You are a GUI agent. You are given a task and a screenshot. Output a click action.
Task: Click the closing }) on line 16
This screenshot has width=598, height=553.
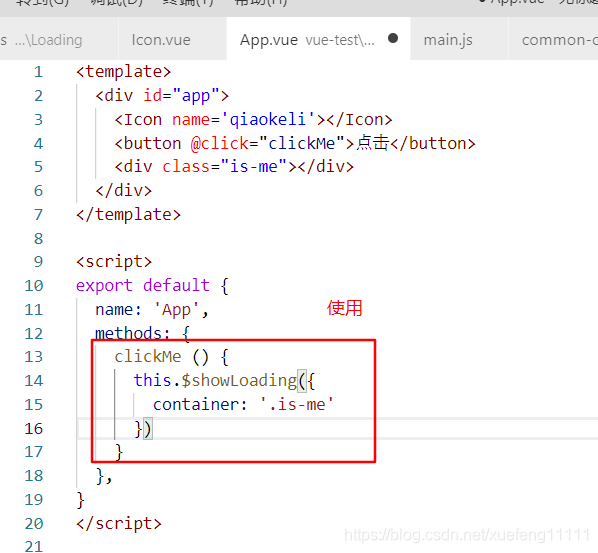tap(143, 429)
